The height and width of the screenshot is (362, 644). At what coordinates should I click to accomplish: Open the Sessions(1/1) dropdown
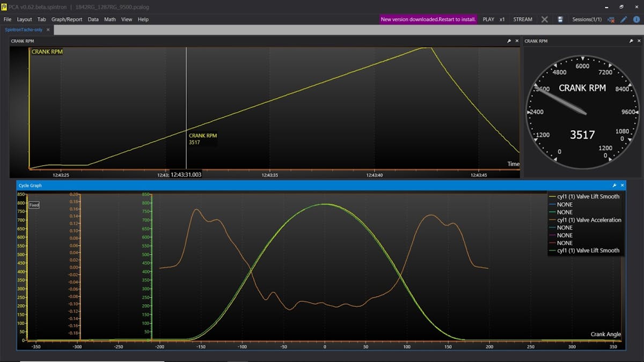coord(587,19)
